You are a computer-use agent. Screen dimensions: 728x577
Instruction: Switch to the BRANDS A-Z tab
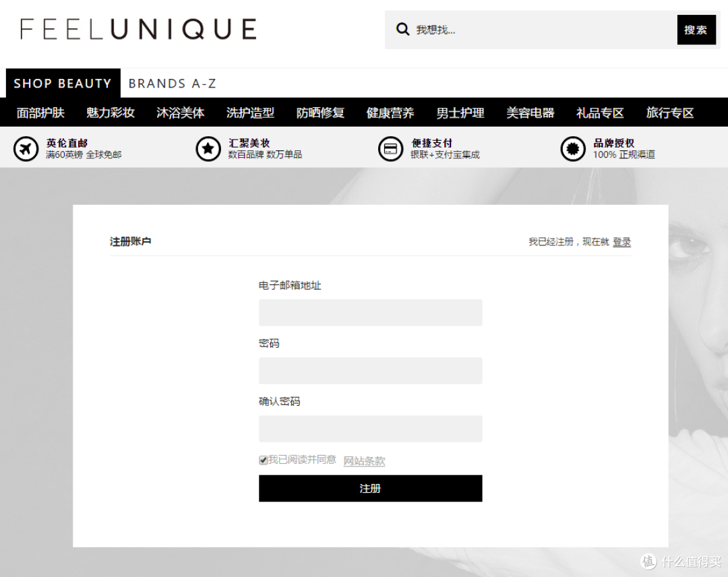point(173,84)
